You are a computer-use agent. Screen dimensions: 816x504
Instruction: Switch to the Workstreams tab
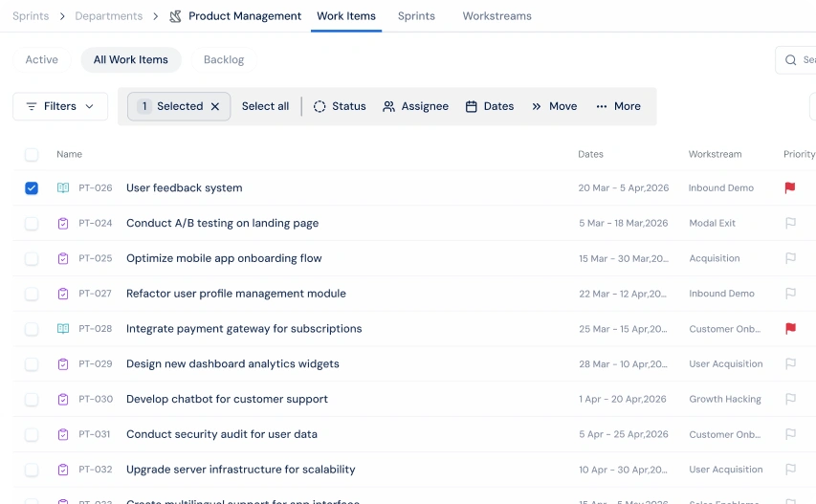pyautogui.click(x=497, y=16)
